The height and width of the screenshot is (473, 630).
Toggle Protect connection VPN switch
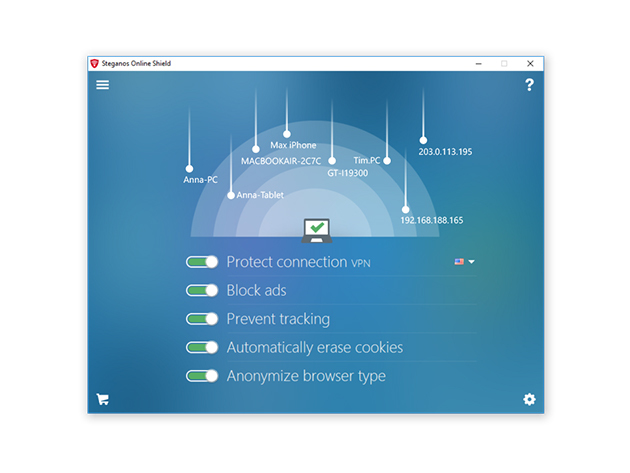coord(202,262)
